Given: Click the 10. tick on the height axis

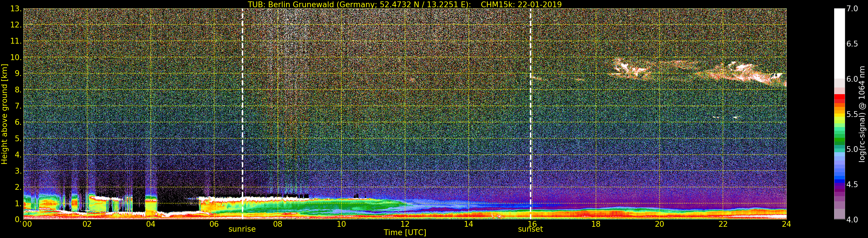Looking at the screenshot, I should pos(16,57).
